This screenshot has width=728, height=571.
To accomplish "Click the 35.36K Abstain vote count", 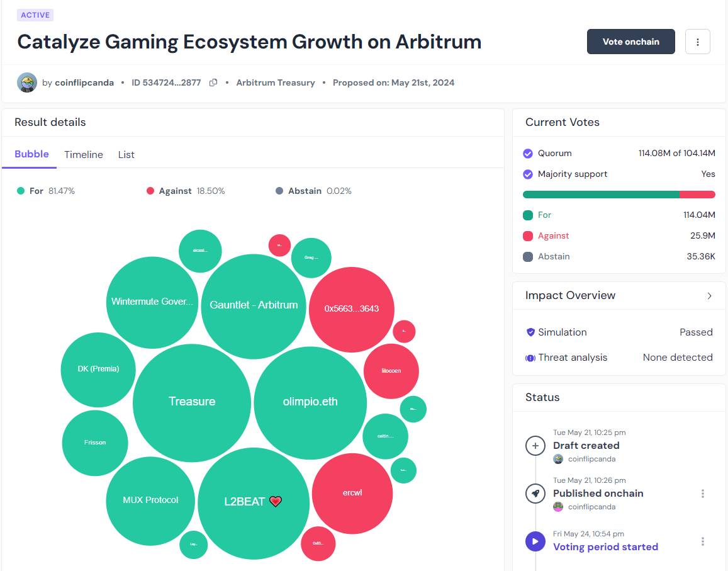I will tap(700, 256).
